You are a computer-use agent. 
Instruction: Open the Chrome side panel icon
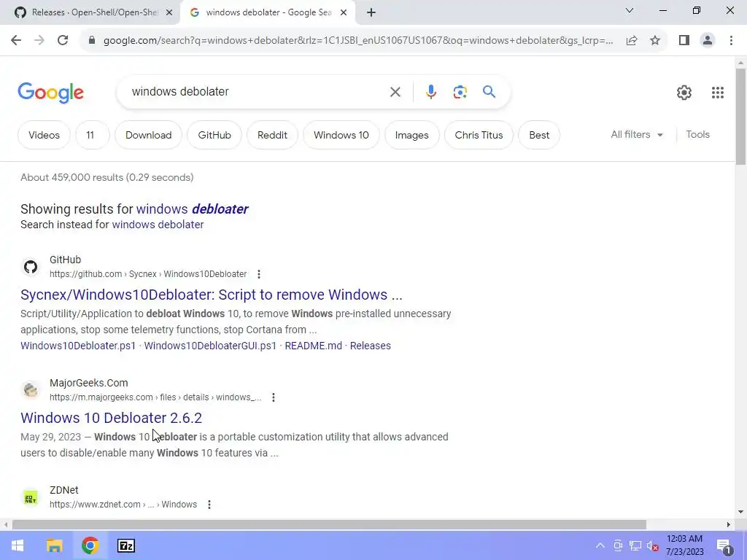point(684,41)
